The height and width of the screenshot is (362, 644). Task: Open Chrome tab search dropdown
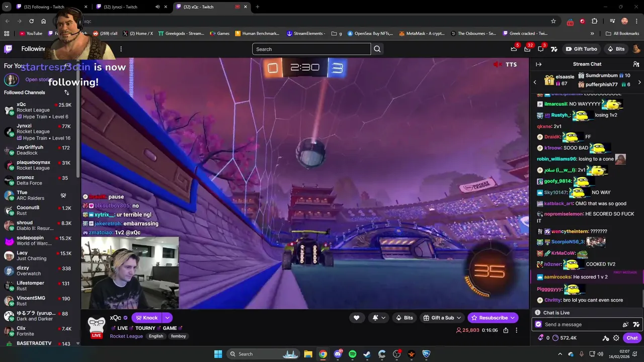click(x=7, y=7)
